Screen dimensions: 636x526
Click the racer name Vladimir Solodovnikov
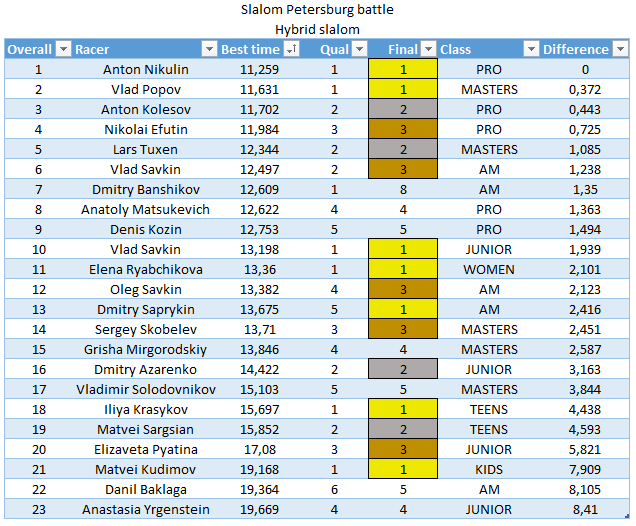click(146, 390)
